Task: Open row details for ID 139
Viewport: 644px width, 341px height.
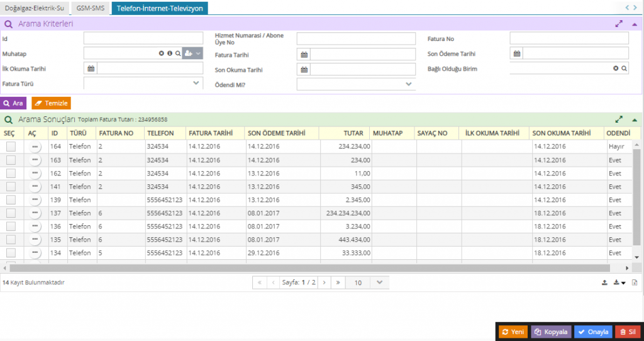Action: [35, 199]
